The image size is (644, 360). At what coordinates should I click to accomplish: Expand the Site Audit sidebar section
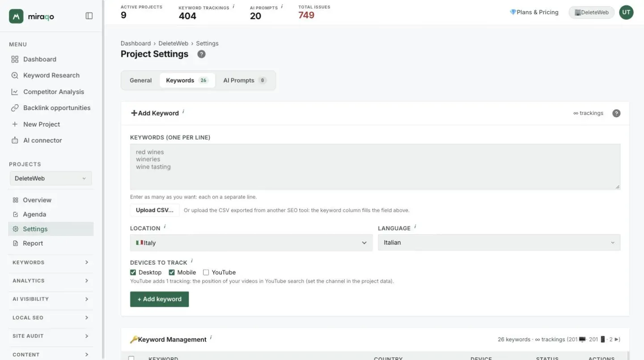click(51, 336)
